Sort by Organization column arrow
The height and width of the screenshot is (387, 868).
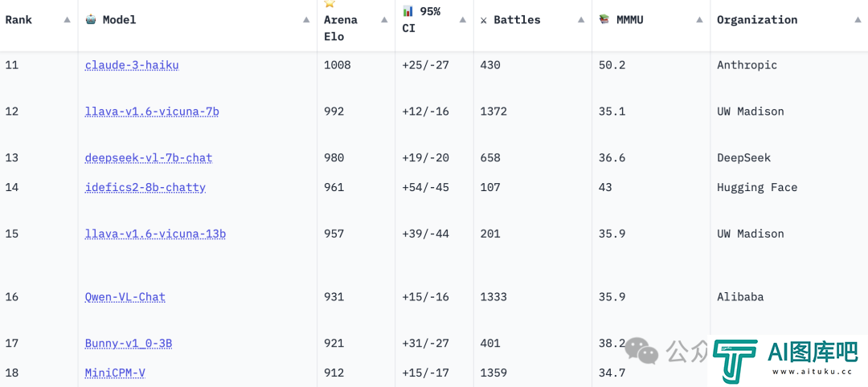[x=858, y=20]
